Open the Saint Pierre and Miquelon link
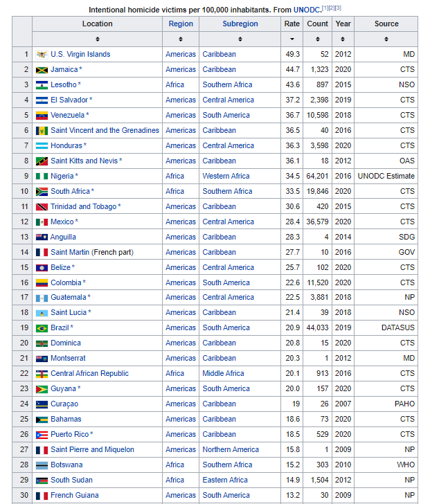421x504 pixels. [92, 450]
